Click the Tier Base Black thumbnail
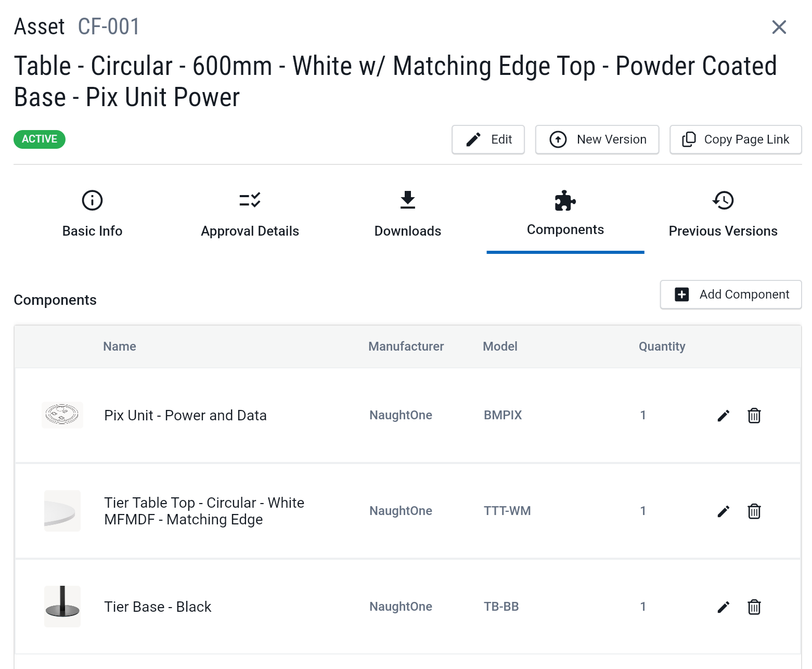The image size is (812, 669). (62, 607)
